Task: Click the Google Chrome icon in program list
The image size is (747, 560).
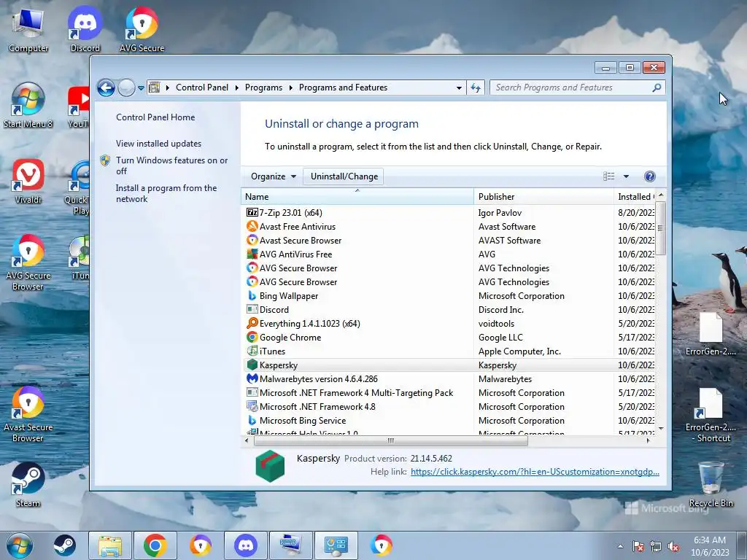Action: (252, 337)
